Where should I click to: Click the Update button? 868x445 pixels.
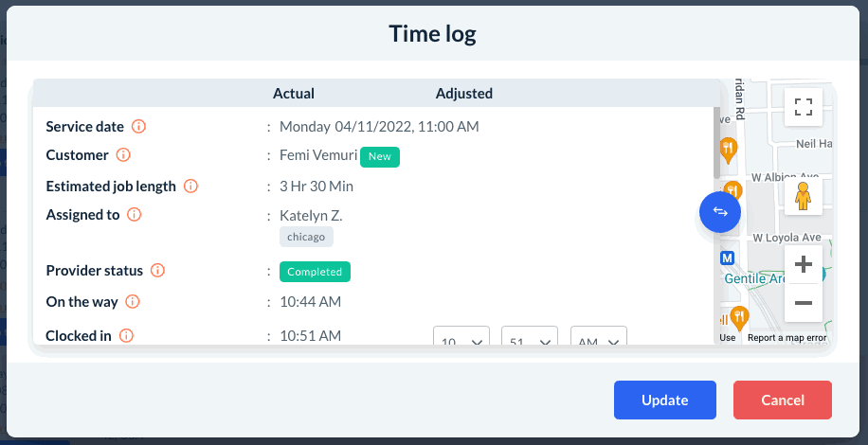tap(664, 400)
